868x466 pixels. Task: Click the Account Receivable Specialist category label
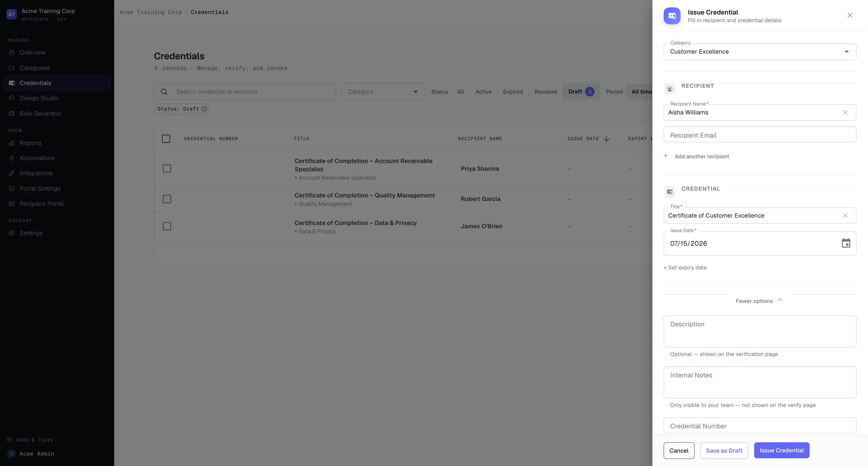[337, 178]
